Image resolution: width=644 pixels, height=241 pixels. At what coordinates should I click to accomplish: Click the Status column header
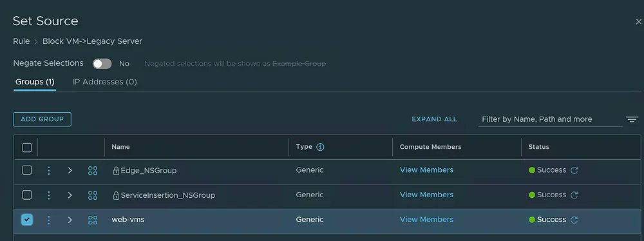tap(539, 147)
